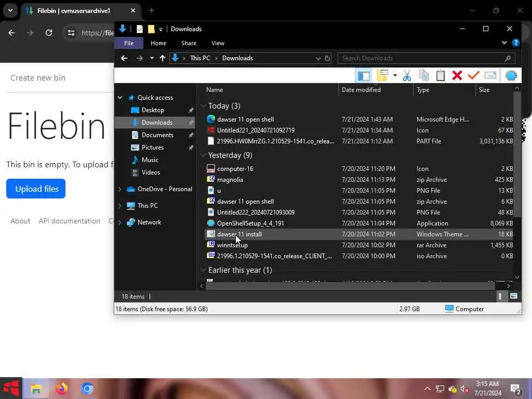Collapse the Quick access tree node

click(x=120, y=98)
